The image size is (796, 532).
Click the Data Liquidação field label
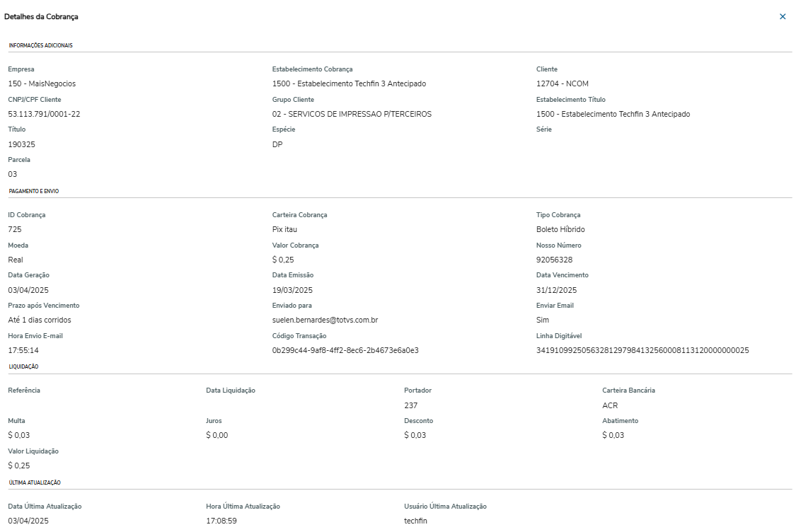click(x=231, y=391)
